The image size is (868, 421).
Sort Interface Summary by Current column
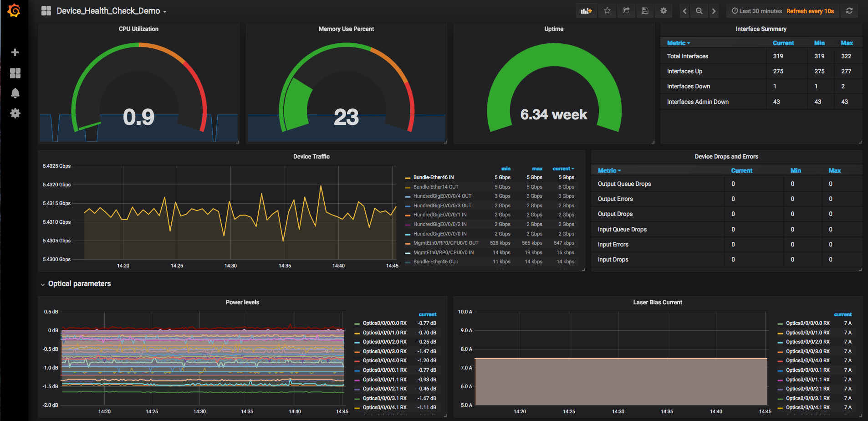[783, 43]
